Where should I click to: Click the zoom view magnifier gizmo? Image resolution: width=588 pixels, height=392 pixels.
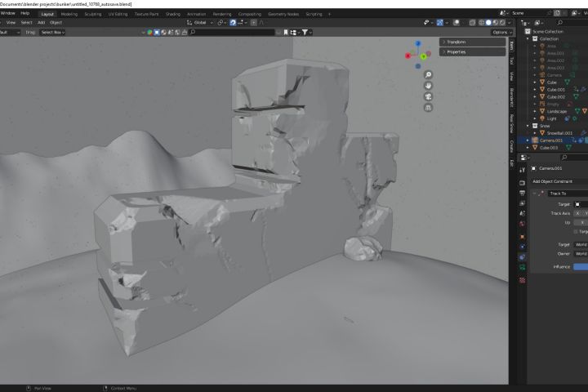[x=428, y=75]
